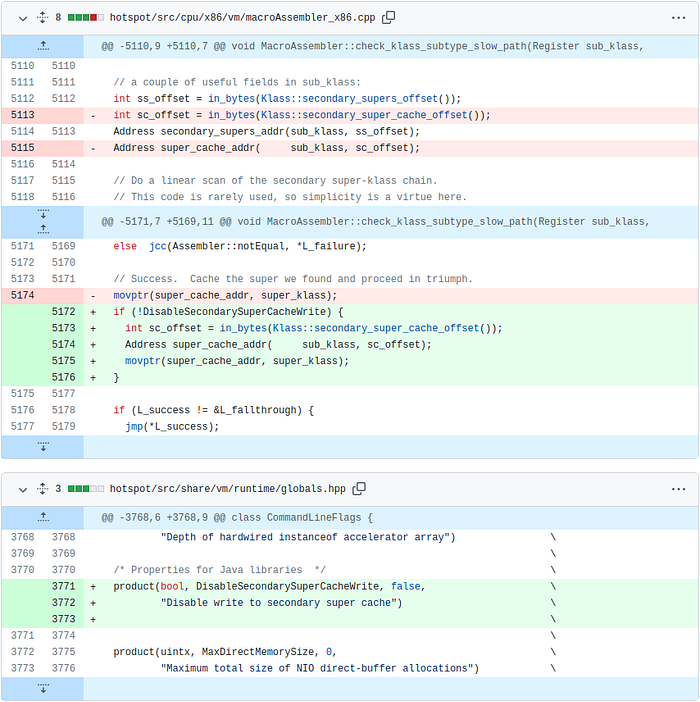700x702 pixels.
Task: Expand all lines in macroAssembler_x86.cpp
Action: [43, 17]
